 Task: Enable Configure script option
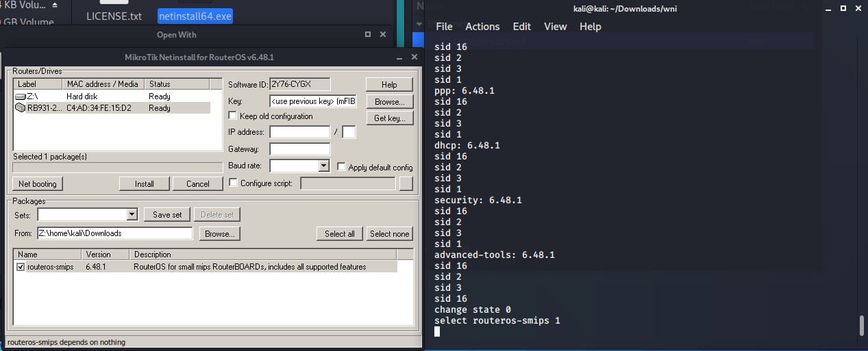point(233,183)
